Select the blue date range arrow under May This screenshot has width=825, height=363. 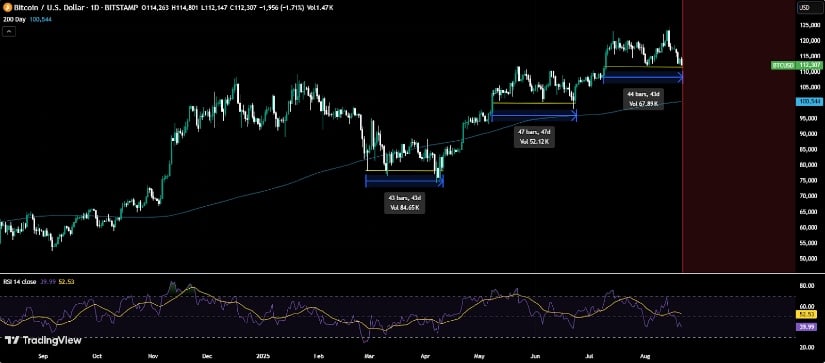point(534,117)
